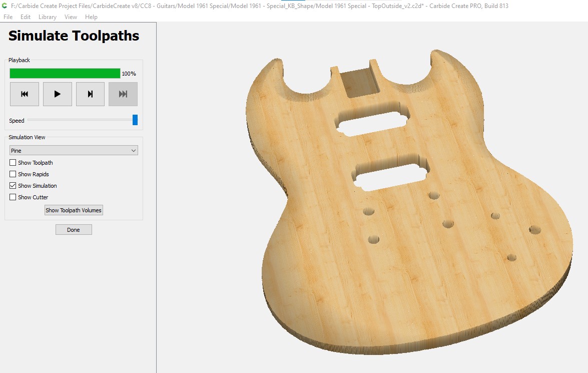Click the Done button
This screenshot has width=588, height=373.
(74, 230)
